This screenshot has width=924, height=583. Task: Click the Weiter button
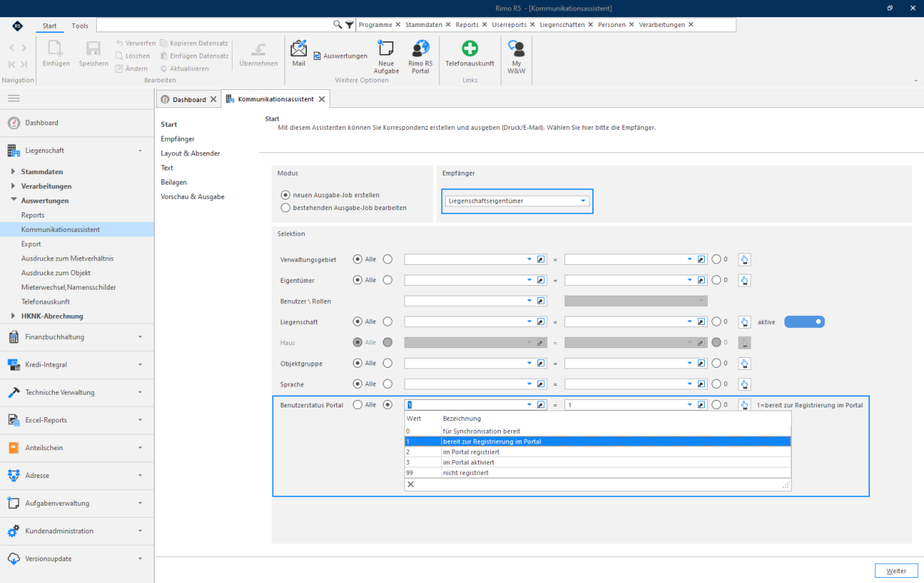896,571
